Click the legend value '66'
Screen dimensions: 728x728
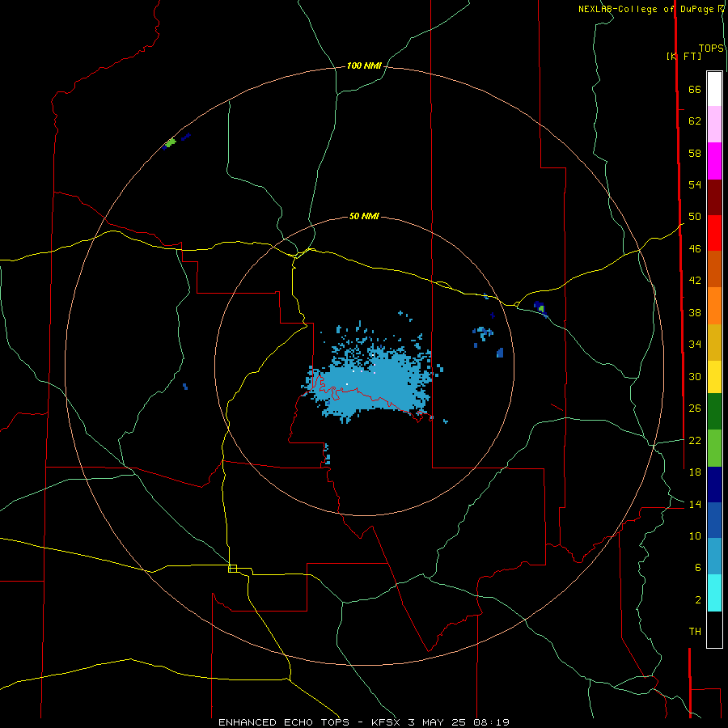[x=695, y=89]
